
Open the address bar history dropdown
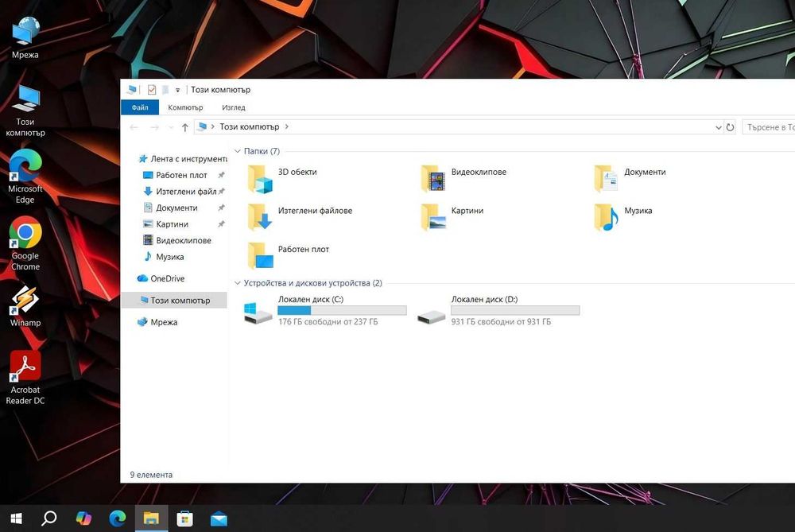pyautogui.click(x=719, y=127)
